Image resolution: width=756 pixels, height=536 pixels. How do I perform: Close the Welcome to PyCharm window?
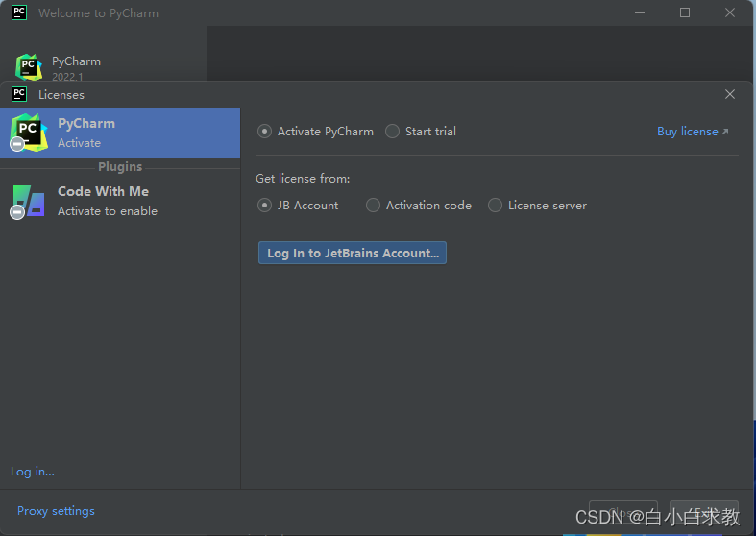click(730, 12)
